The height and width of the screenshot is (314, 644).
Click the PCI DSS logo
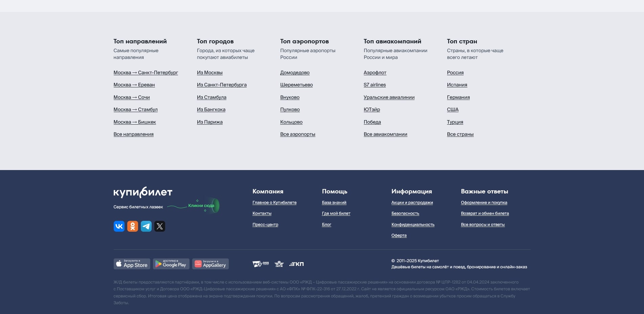[x=260, y=264]
